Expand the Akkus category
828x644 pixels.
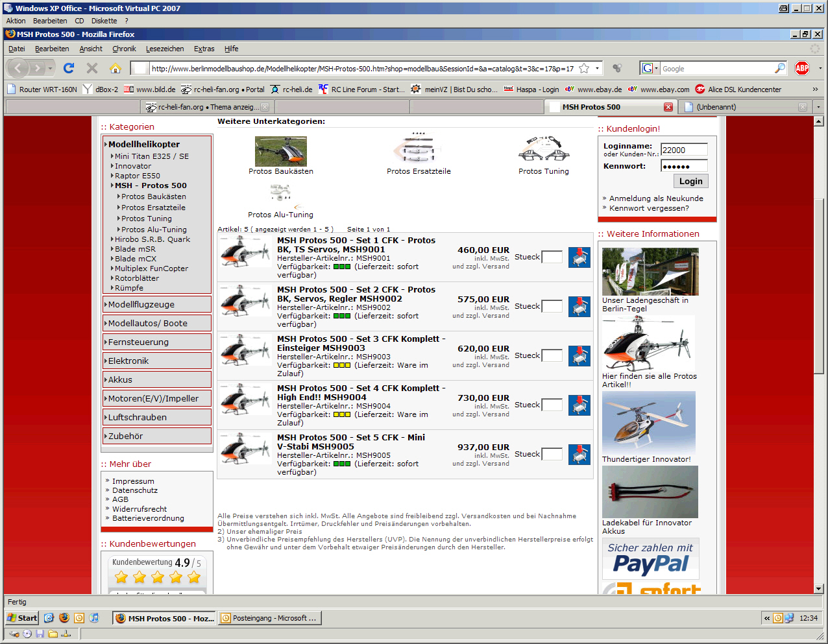(157, 379)
